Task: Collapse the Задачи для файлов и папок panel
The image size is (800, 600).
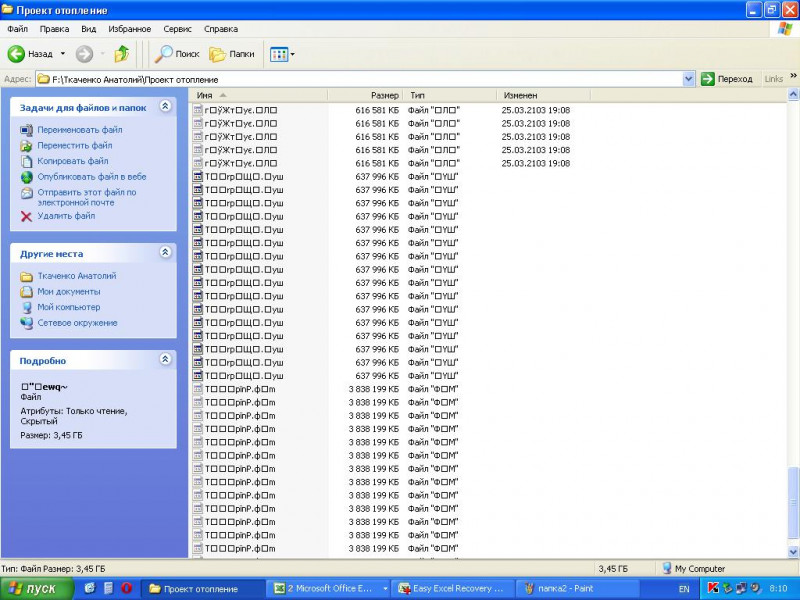Action: [x=165, y=106]
